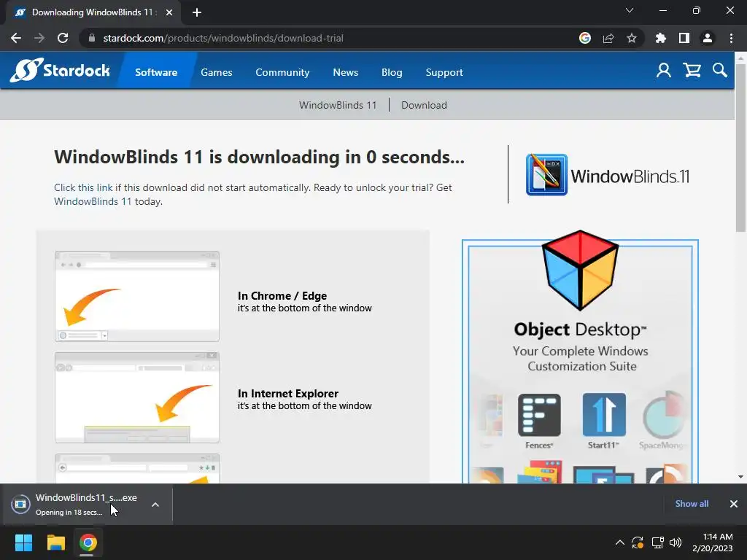Click the Chrome / Edge instruction thumbnail
Viewport: 747px width, 560px height.
(137, 296)
